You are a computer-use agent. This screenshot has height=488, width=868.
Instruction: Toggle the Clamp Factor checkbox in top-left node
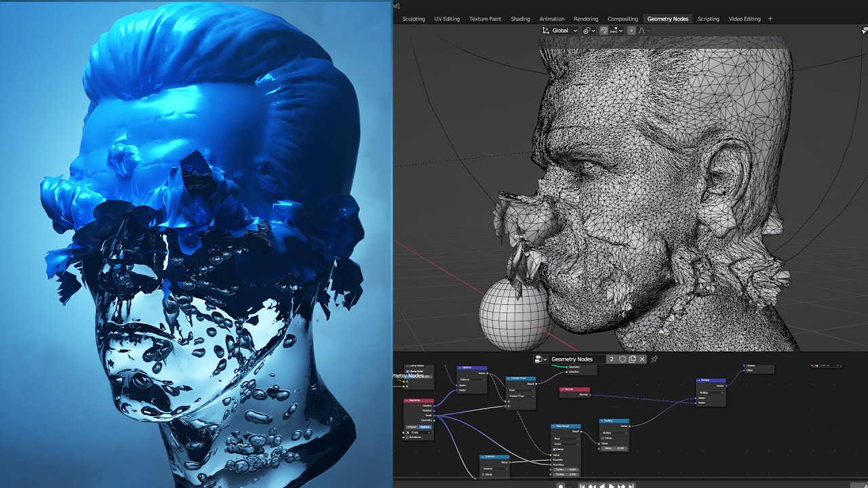[408, 371]
